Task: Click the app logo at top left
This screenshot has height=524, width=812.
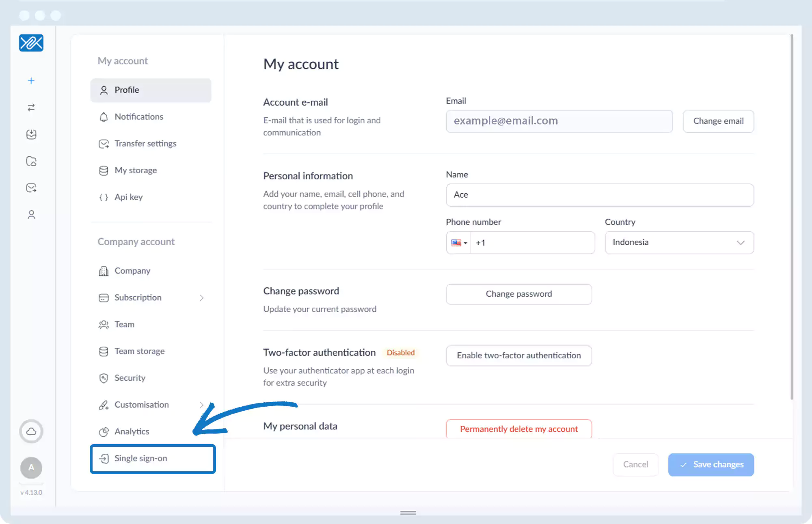Action: coord(31,43)
